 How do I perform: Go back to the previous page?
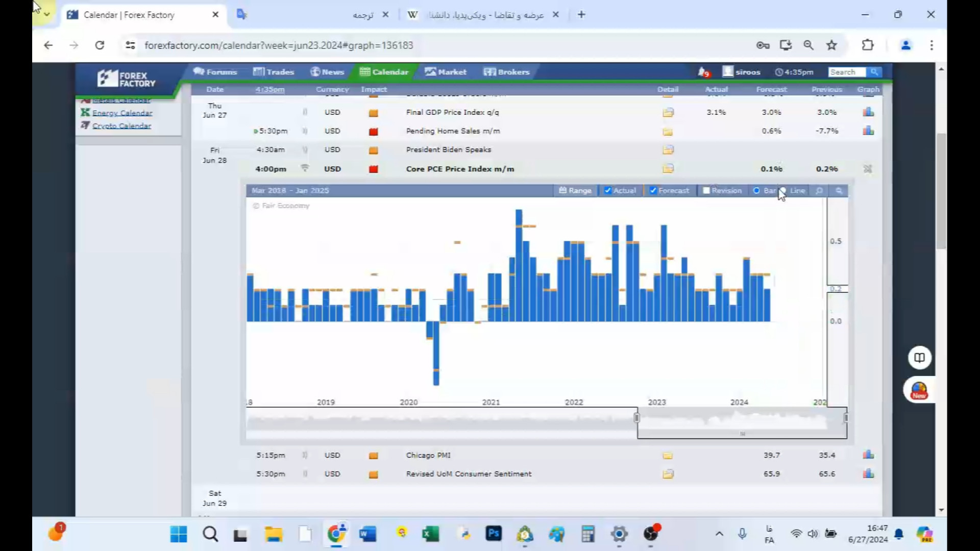[x=48, y=45]
